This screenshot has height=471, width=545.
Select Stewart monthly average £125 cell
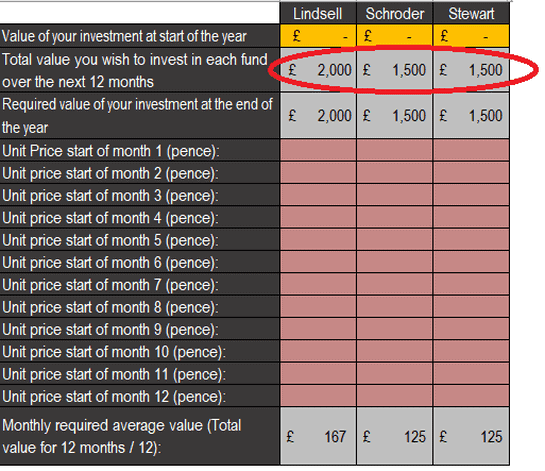click(471, 436)
